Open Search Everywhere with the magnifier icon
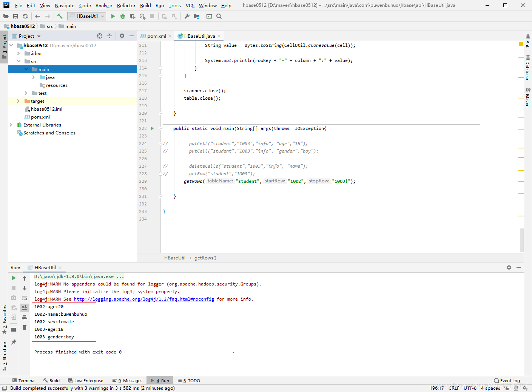 tap(219, 16)
